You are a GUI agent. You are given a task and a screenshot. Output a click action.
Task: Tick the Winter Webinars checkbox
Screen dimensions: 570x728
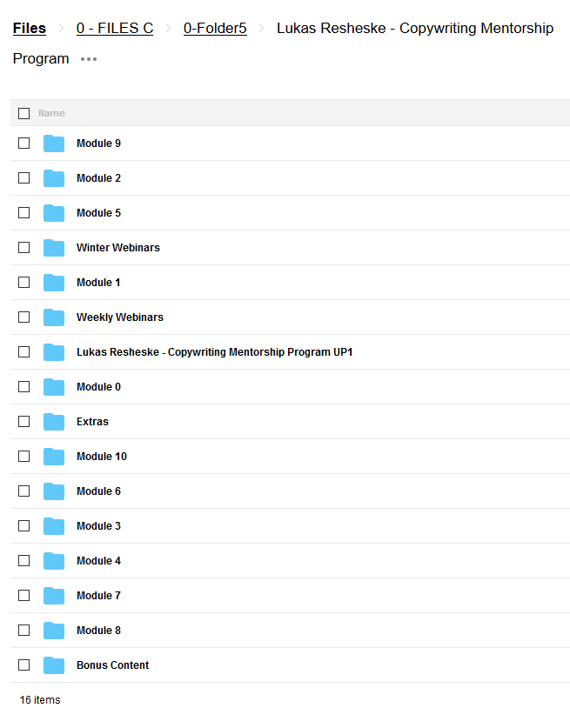[x=24, y=248]
